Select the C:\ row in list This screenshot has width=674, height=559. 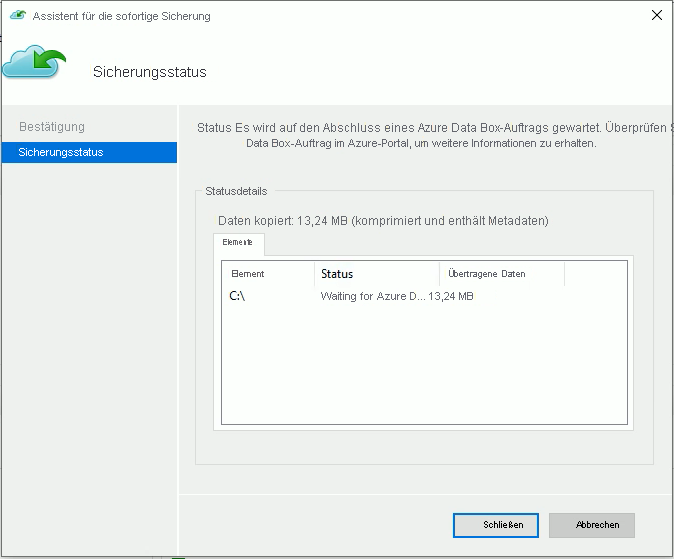click(237, 296)
